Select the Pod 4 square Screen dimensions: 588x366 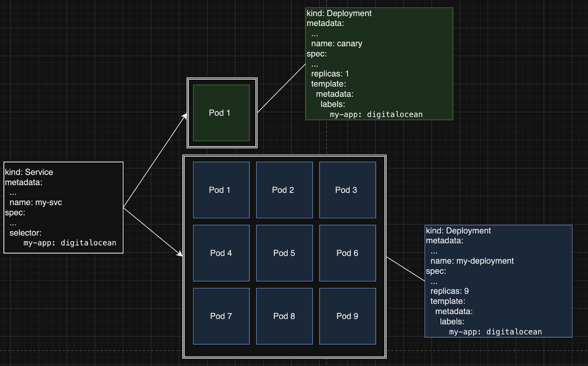tap(221, 253)
